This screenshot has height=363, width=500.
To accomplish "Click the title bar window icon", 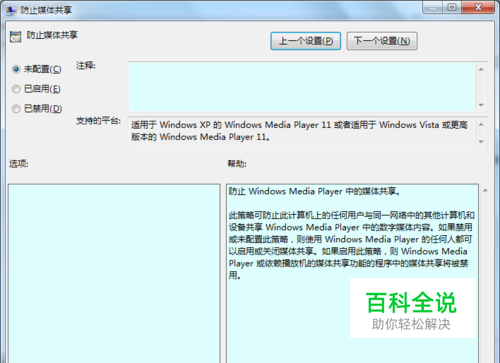I will tap(11, 10).
